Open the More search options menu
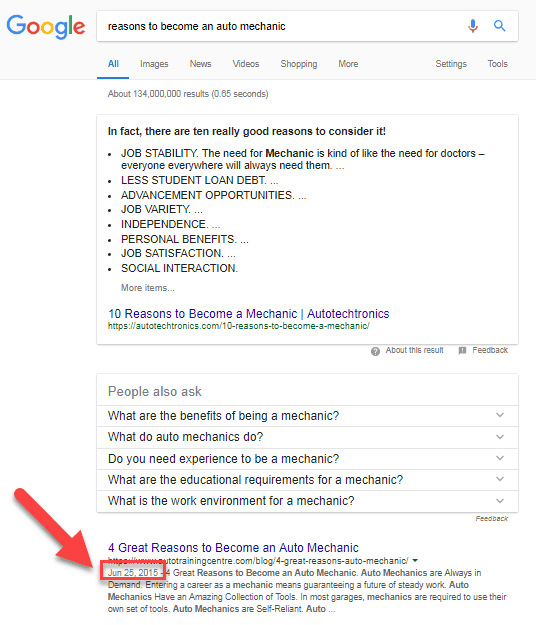 pyautogui.click(x=348, y=64)
